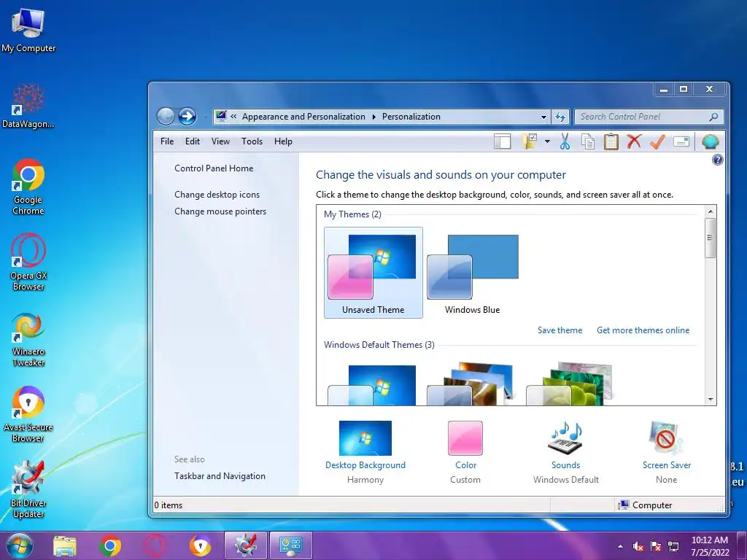Open Screen Saver settings

click(x=667, y=452)
